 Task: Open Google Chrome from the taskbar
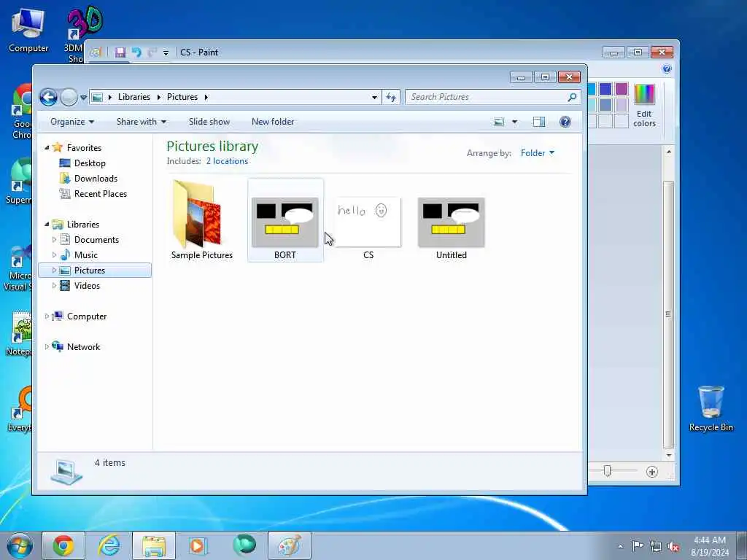pos(63,545)
